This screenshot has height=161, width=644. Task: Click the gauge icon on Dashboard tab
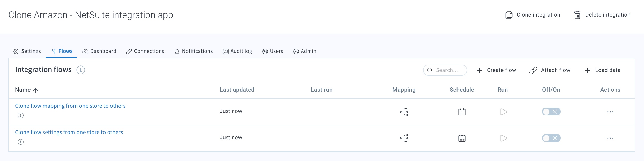(x=85, y=52)
